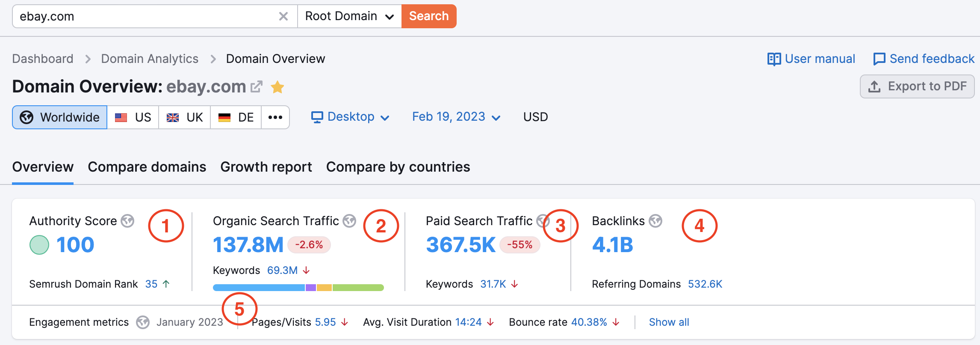Click the User manual book icon
The image size is (980, 345).
pos(774,59)
